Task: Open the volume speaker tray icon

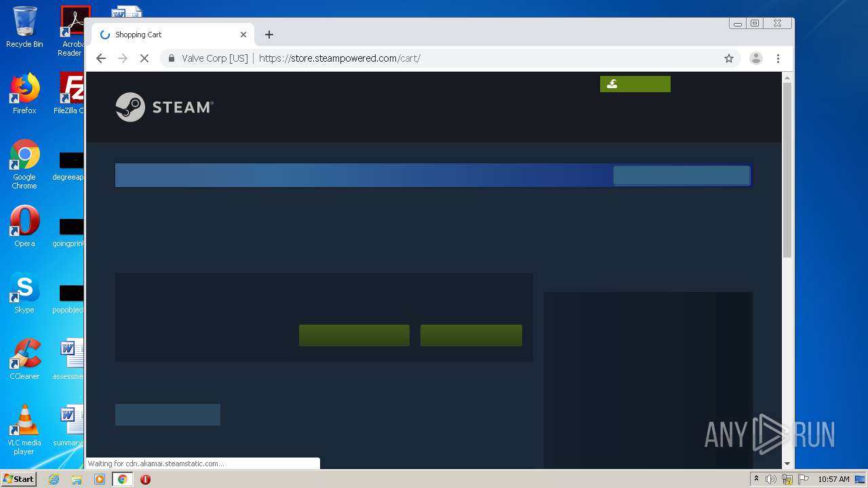Action: tap(771, 479)
